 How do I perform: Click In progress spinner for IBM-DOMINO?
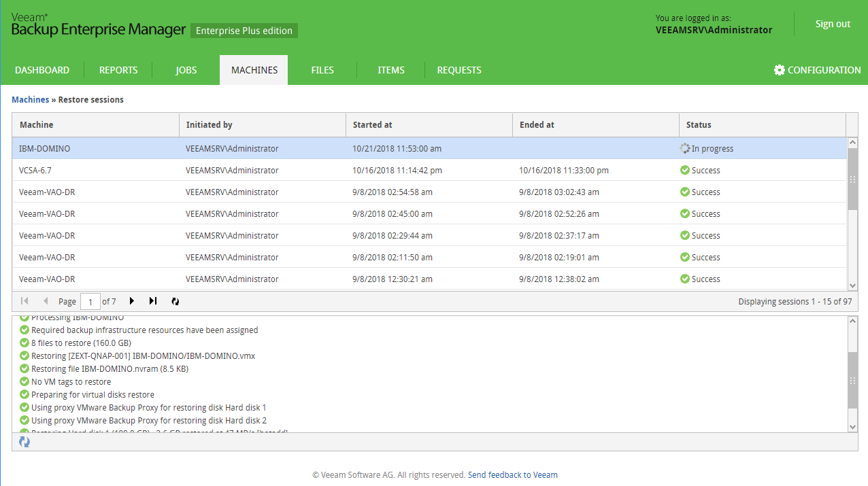click(x=685, y=148)
